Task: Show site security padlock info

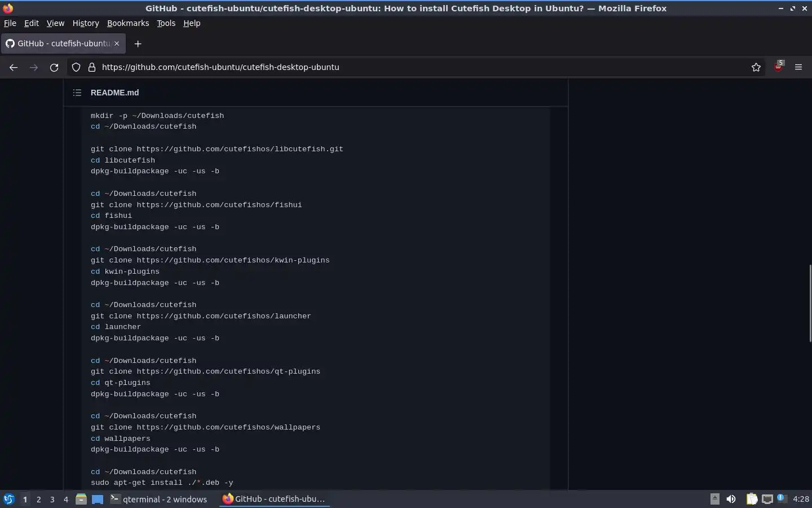Action: 92,67
